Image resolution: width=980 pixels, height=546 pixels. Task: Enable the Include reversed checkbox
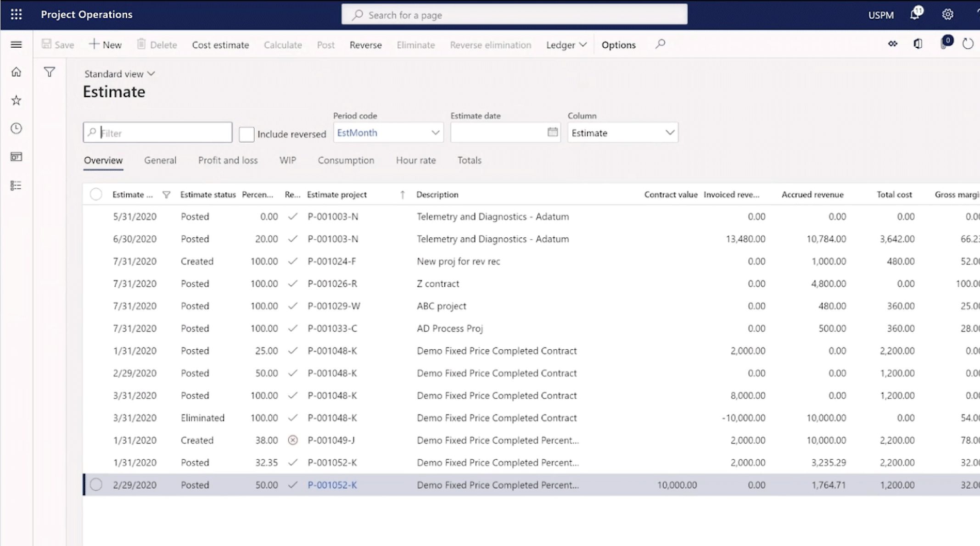coord(246,134)
